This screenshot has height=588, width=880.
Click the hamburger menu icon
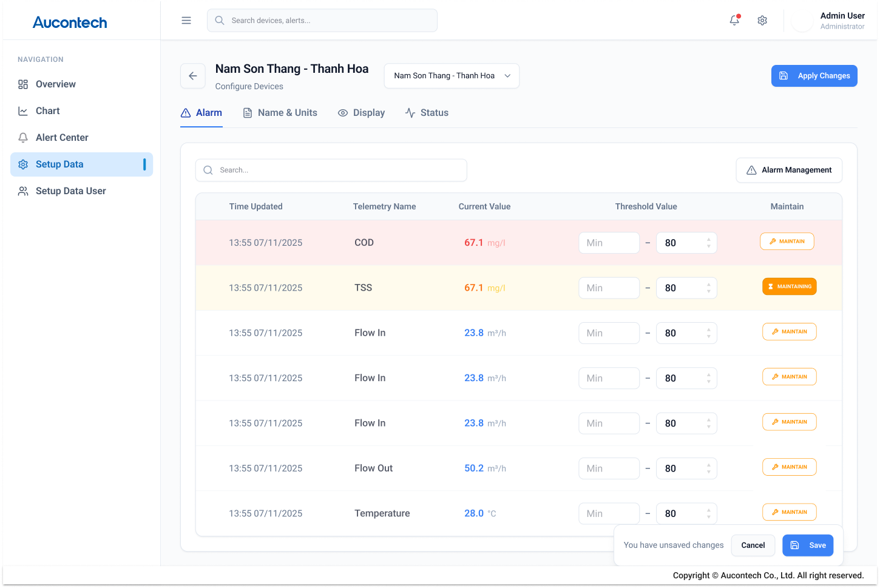coord(186,21)
